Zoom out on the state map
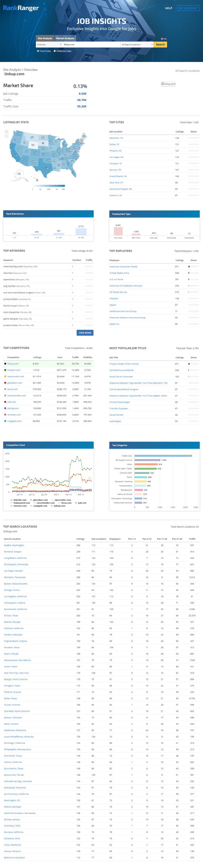 [x=6, y=136]
